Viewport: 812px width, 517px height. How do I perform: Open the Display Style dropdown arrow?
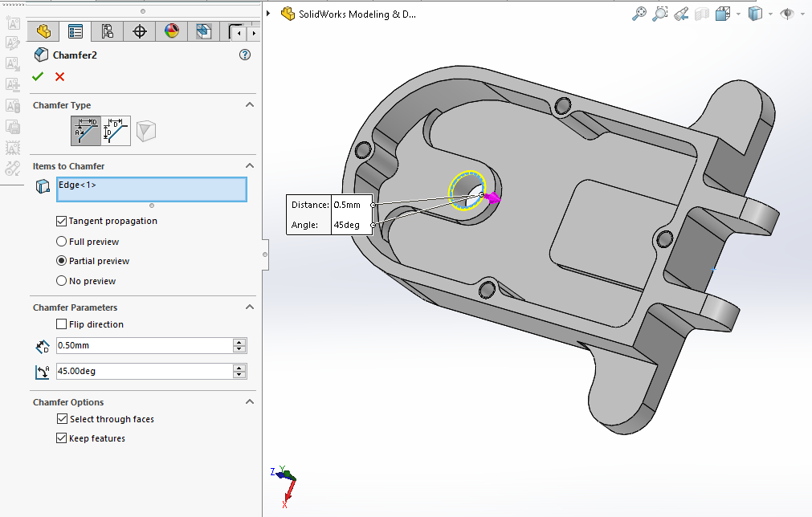click(770, 14)
